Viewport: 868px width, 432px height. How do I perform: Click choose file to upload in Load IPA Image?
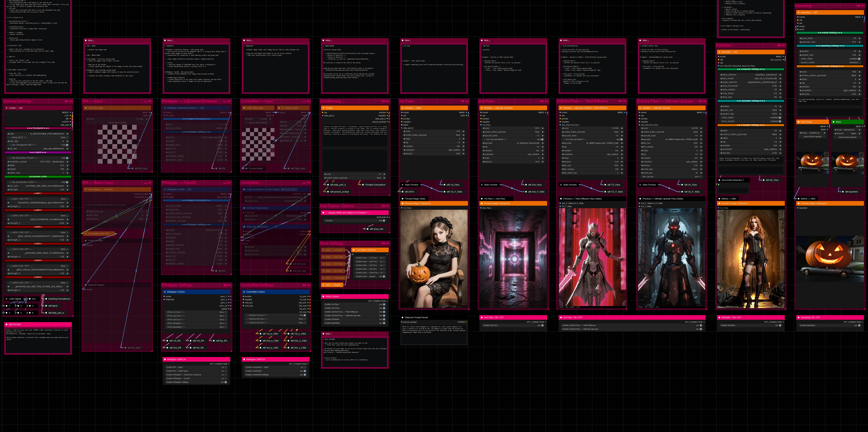coord(117,123)
